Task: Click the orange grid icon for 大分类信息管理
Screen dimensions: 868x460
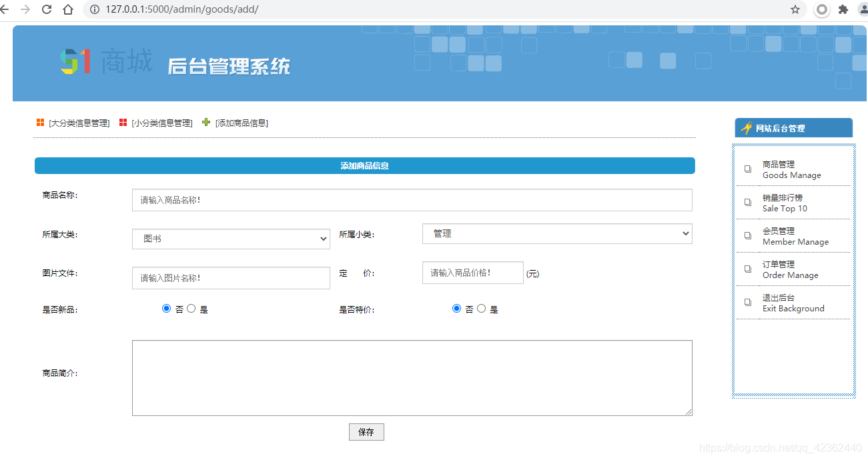Action: [x=40, y=123]
